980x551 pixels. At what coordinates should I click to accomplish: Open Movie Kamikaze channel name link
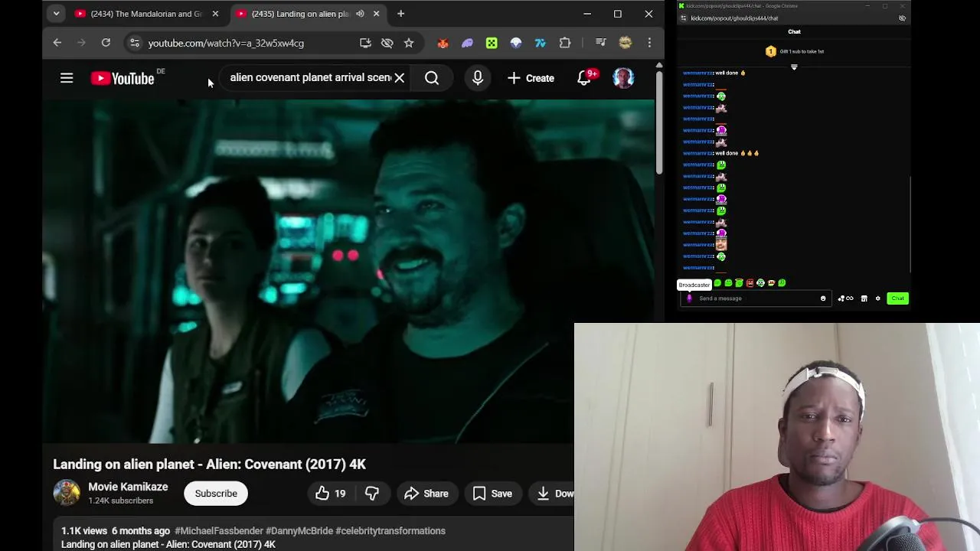[128, 487]
